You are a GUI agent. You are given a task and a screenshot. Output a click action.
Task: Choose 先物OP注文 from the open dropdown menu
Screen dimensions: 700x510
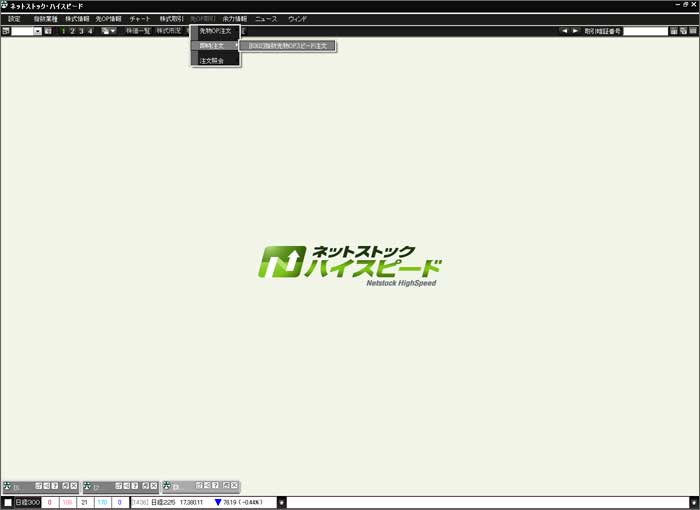click(x=216, y=31)
